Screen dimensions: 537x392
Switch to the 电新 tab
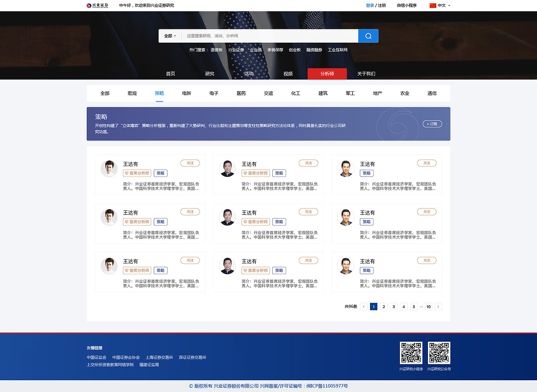pos(187,93)
